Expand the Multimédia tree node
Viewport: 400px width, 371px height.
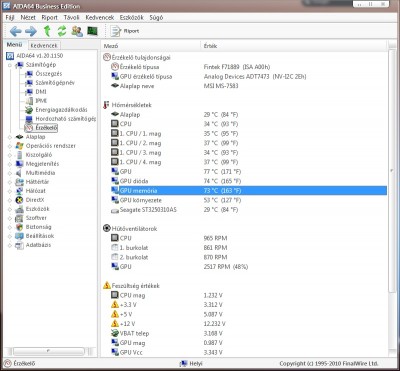point(10,173)
